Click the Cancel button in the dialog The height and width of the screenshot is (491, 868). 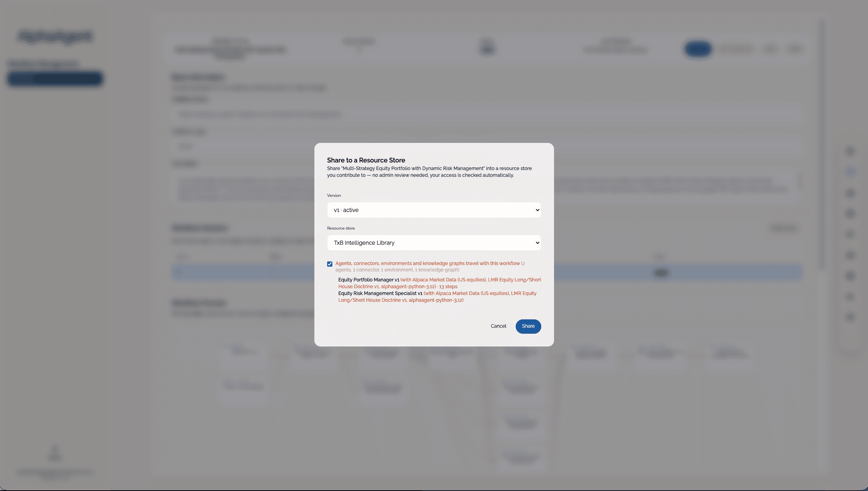(x=498, y=326)
